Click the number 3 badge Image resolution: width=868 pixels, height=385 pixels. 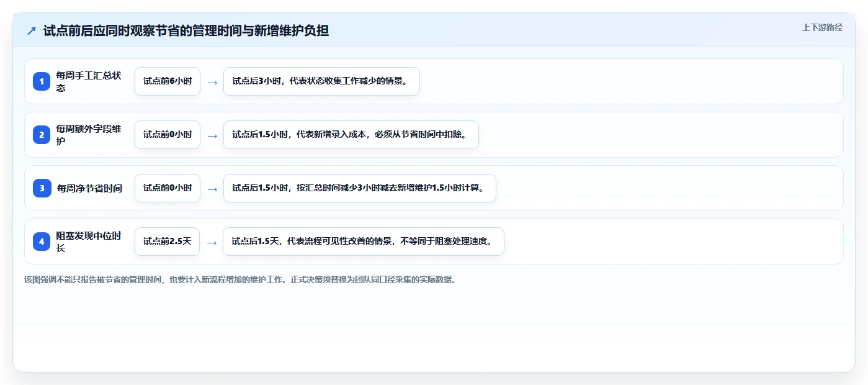click(x=42, y=188)
